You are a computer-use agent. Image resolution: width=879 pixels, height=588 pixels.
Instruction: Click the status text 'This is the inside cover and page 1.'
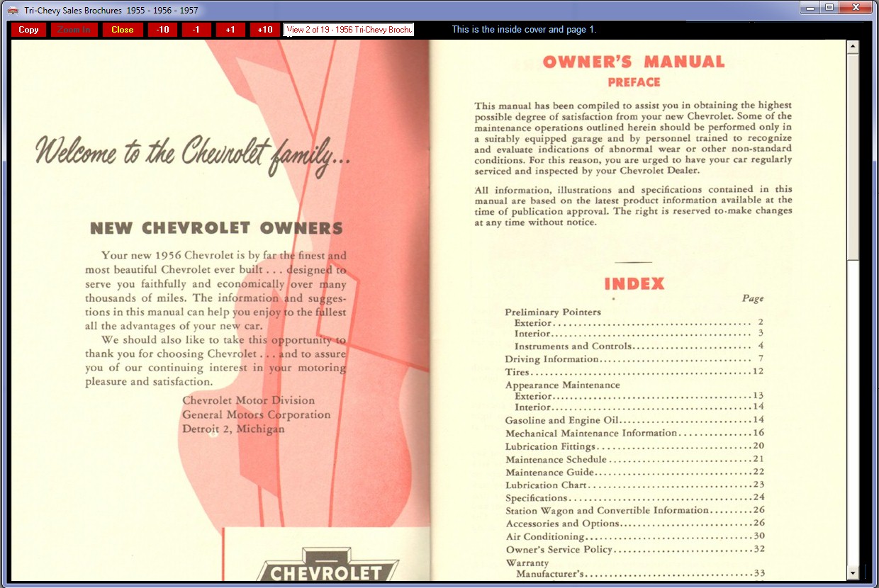pyautogui.click(x=524, y=30)
